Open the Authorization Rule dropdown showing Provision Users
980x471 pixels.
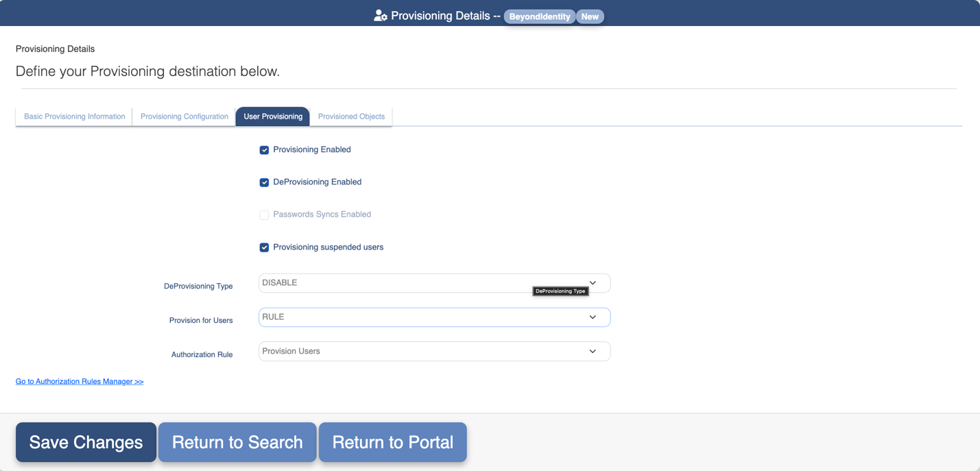pyautogui.click(x=434, y=352)
